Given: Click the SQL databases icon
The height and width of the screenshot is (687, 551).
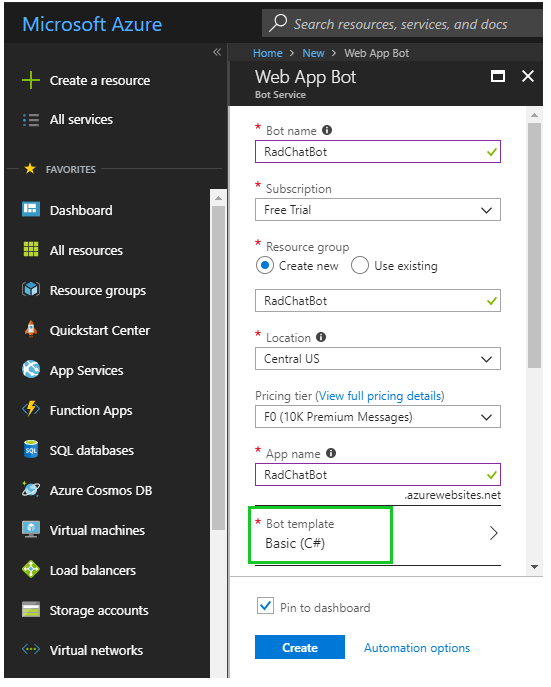Looking at the screenshot, I should (31, 449).
